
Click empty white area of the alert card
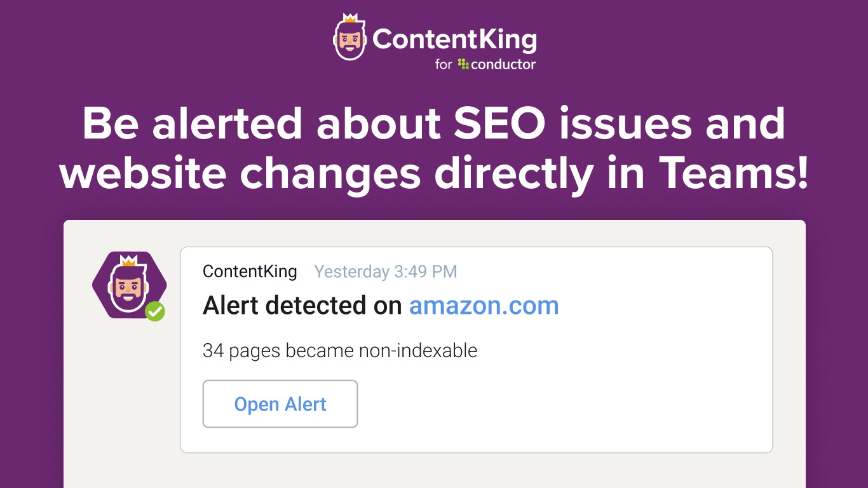coord(572,394)
